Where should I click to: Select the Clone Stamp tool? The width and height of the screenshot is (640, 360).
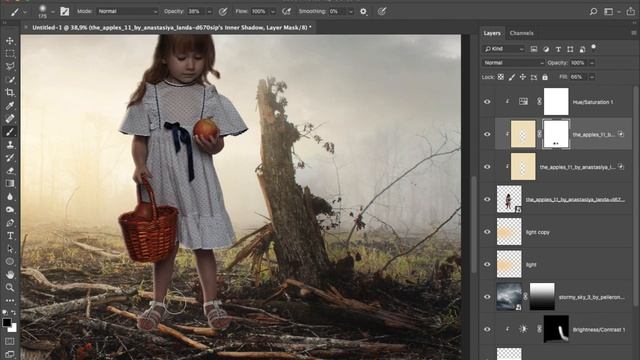coord(10,145)
